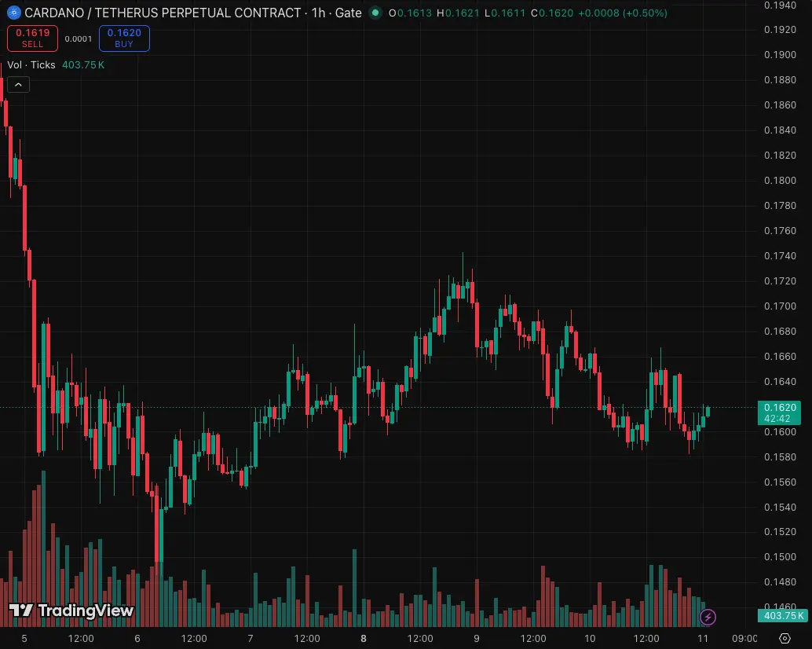This screenshot has height=649, width=812.
Task: Click the date label 10 on time axis
Action: pyautogui.click(x=590, y=638)
